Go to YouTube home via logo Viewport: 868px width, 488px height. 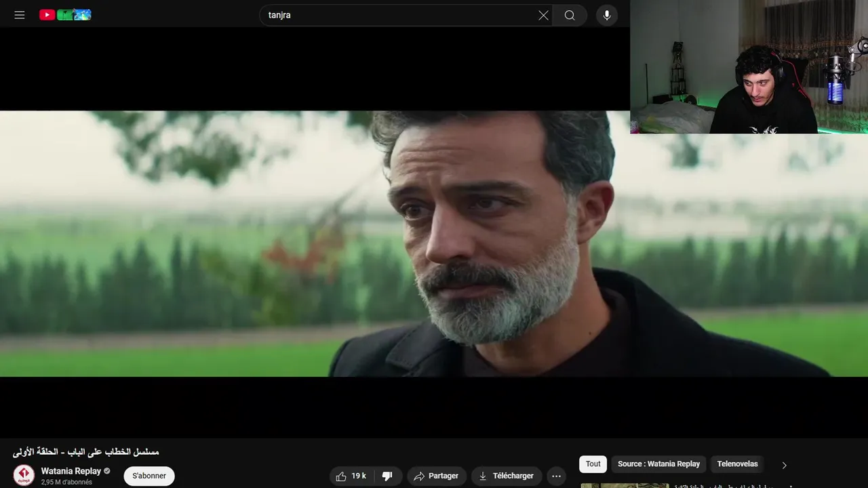pyautogui.click(x=65, y=15)
